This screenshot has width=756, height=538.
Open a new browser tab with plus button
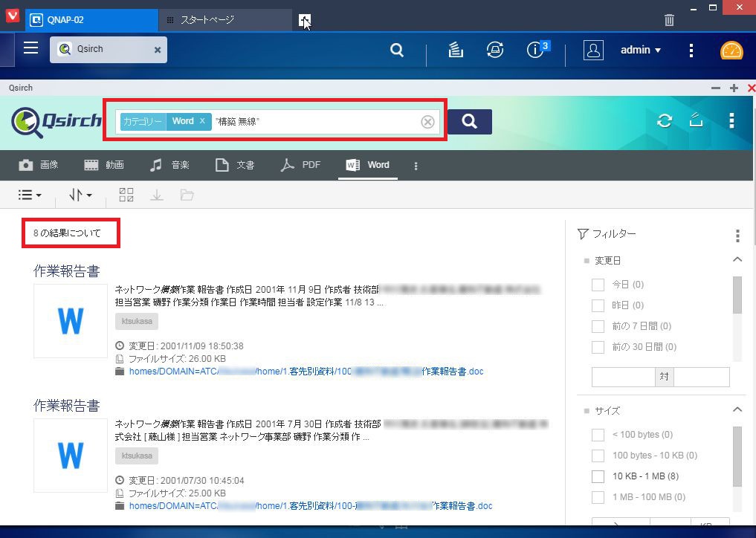pyautogui.click(x=305, y=20)
